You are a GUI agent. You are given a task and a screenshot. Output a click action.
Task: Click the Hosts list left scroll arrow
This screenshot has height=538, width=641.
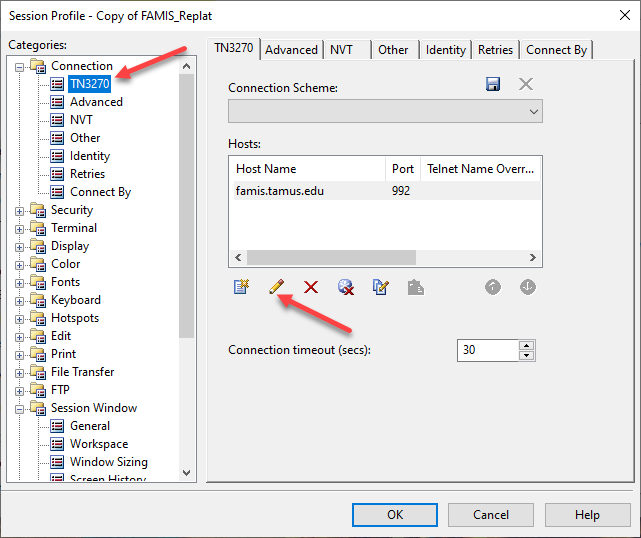[x=238, y=258]
